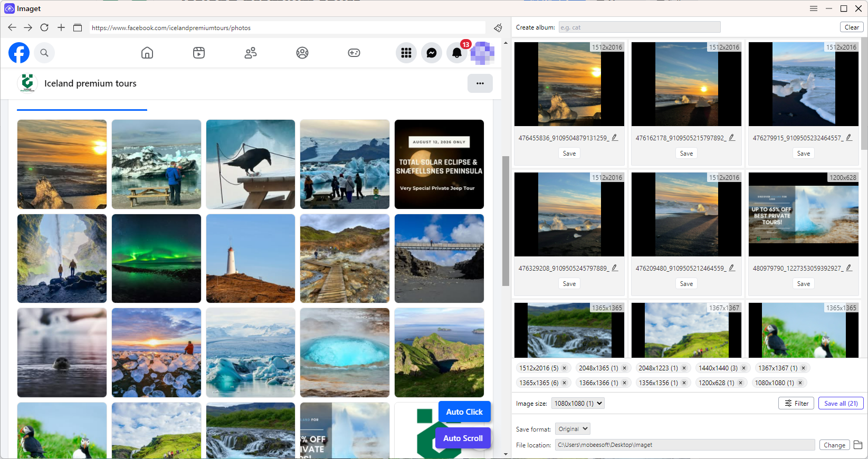Open the Save format dropdown
This screenshot has height=459, width=868.
click(573, 429)
